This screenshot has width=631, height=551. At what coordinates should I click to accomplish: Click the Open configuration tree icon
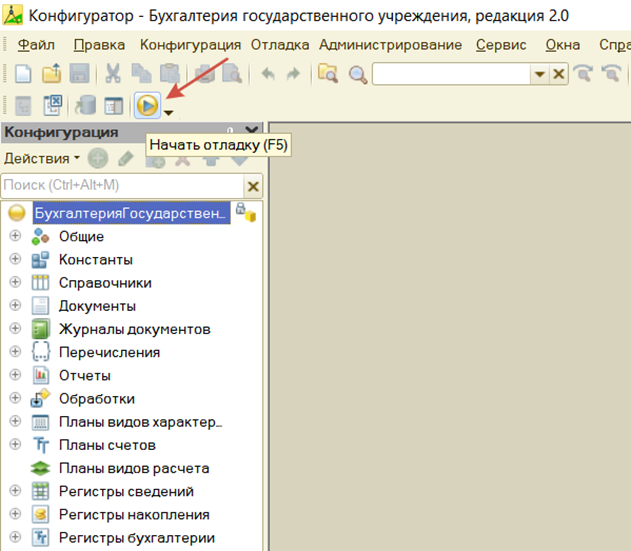(x=23, y=106)
